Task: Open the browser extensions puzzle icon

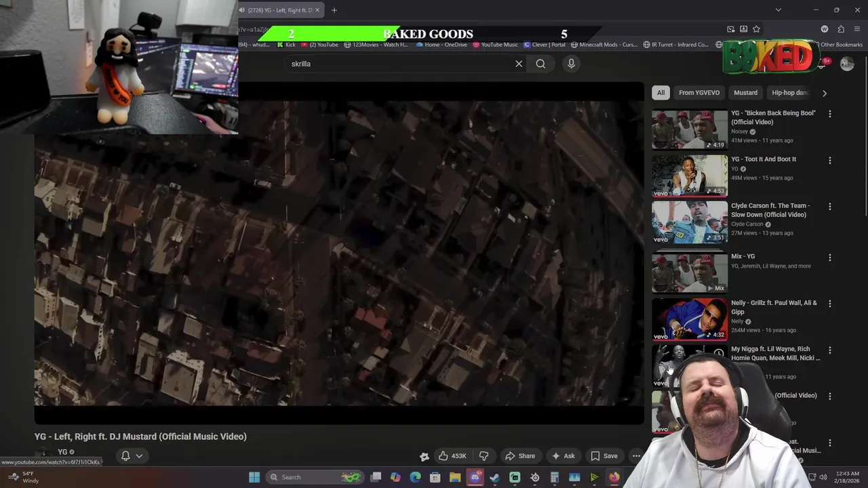Action: tap(841, 29)
